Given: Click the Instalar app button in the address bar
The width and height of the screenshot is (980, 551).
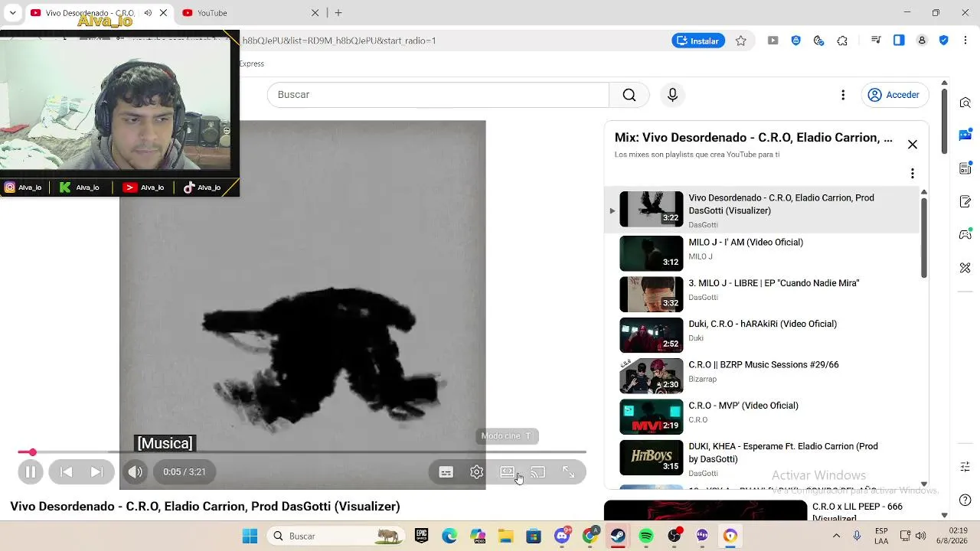Looking at the screenshot, I should (698, 41).
